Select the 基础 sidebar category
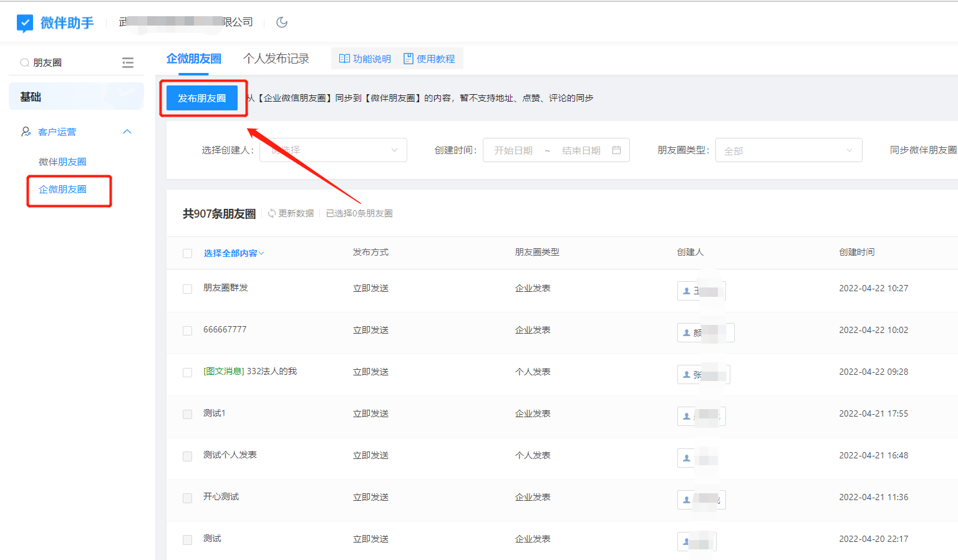Screen dimensions: 958x560 tap(76, 97)
